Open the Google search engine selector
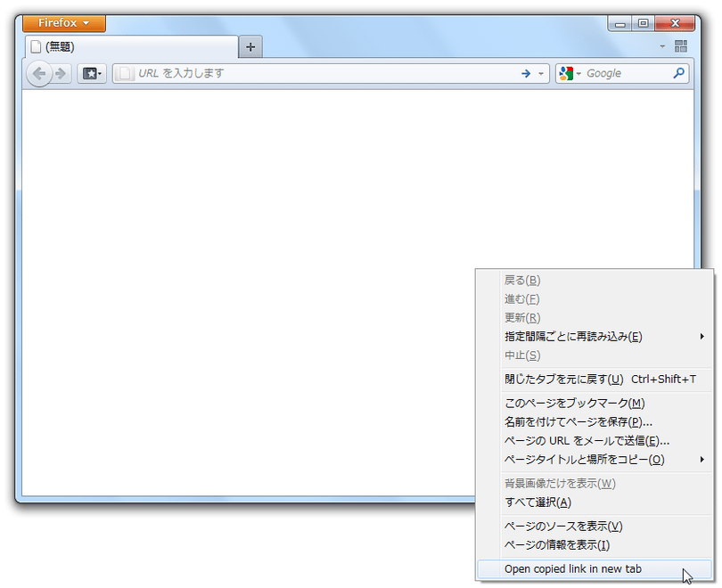The width and height of the screenshot is (722, 588). 570,73
